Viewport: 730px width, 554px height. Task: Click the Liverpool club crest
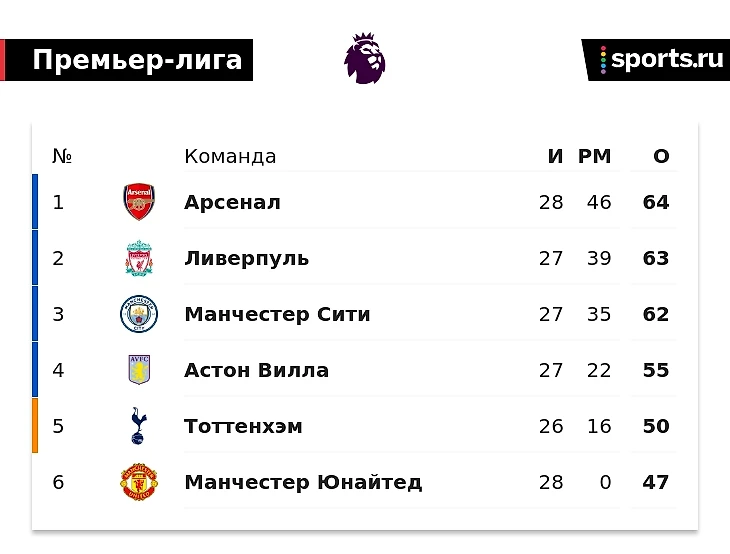coord(139,258)
